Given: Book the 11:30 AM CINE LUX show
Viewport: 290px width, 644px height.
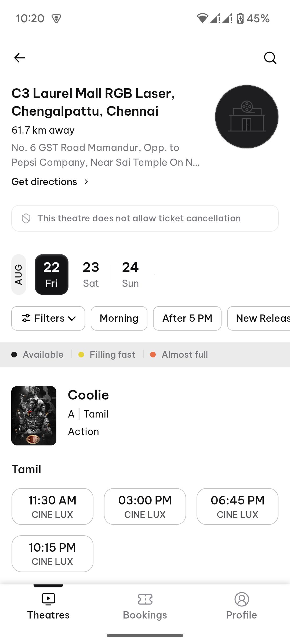Looking at the screenshot, I should [x=52, y=506].
